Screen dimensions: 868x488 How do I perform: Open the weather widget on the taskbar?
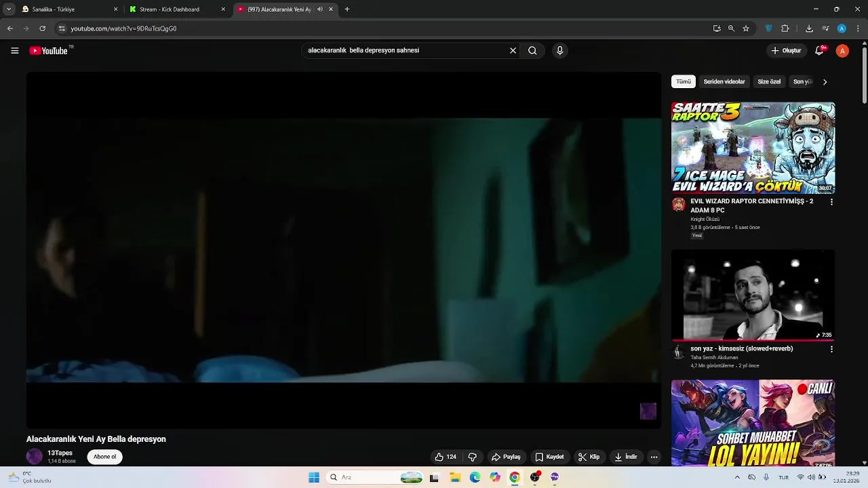coord(28,477)
